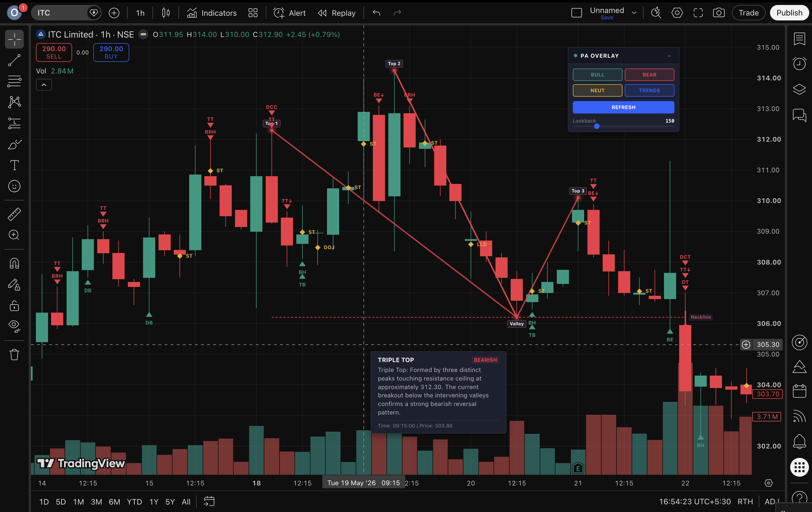Open the layout setup square icon
This screenshot has height=512, width=812.
point(577,13)
